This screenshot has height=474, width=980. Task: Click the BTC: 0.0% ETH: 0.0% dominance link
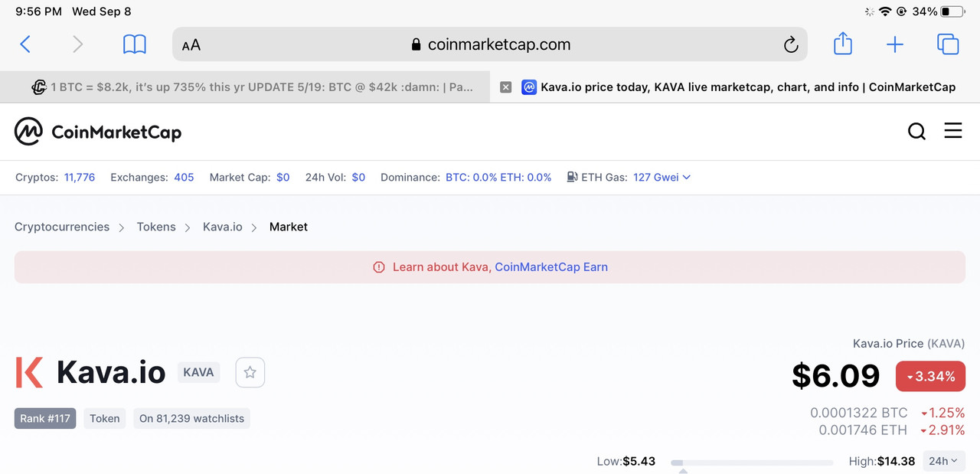498,177
